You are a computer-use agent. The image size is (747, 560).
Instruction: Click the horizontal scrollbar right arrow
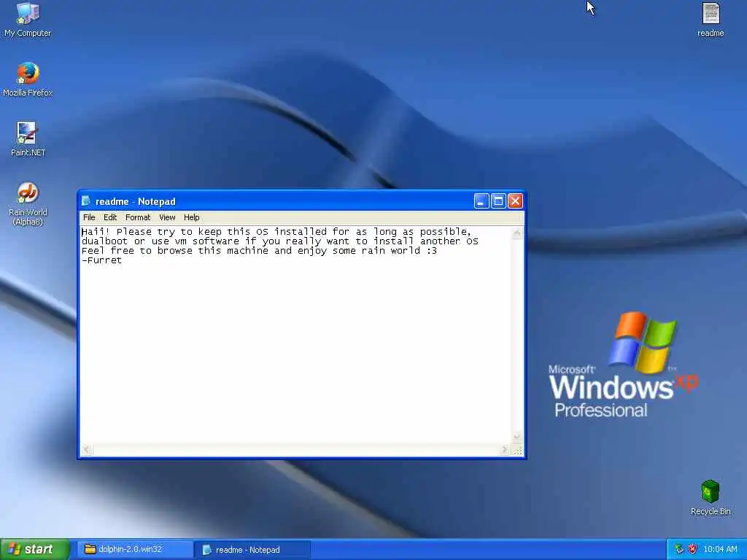click(x=505, y=449)
